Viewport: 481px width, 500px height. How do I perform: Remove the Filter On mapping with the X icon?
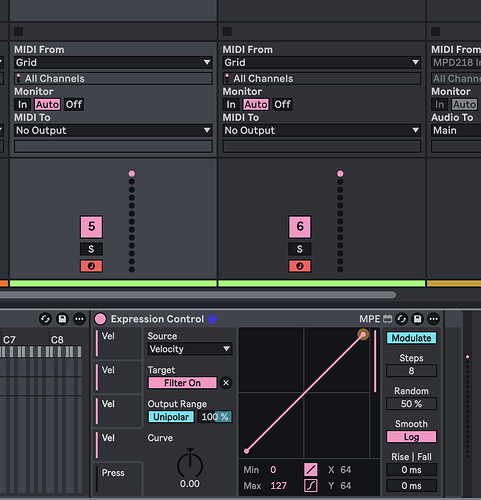[x=226, y=383]
